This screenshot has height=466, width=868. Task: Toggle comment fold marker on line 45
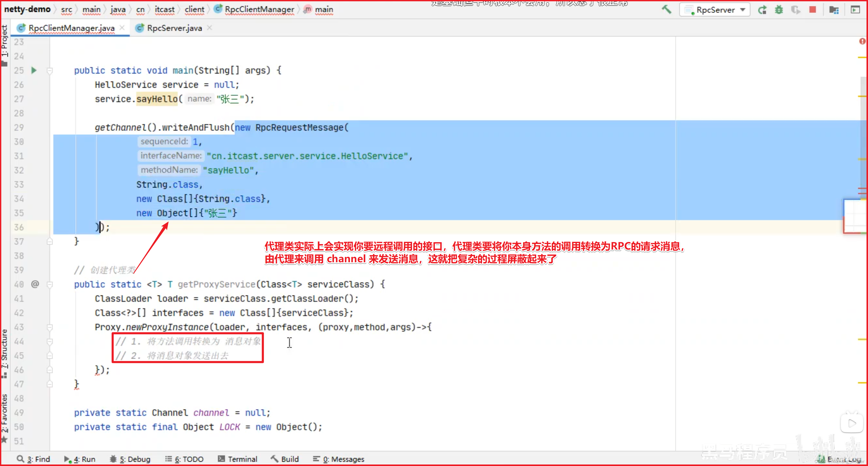(x=50, y=356)
